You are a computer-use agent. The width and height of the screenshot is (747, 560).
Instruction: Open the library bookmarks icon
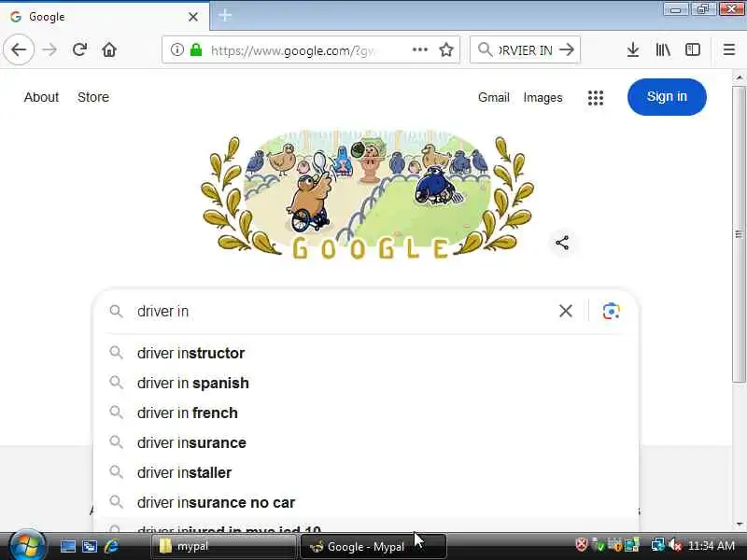(x=663, y=49)
